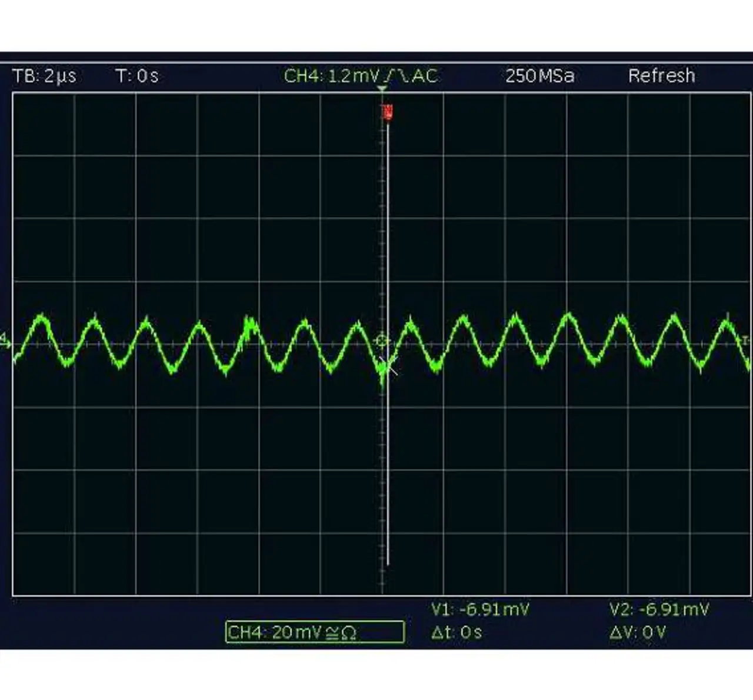Click the white cursor crosshair on the waveform
The width and height of the screenshot is (753, 700).
389,366
